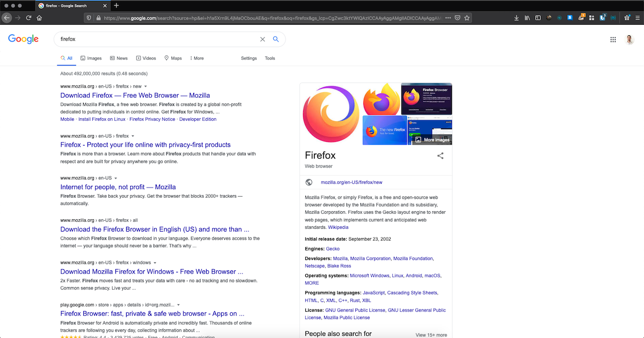This screenshot has height=338, width=644.
Task: Open the 'Developer Edition' sitelink
Action: tap(198, 119)
